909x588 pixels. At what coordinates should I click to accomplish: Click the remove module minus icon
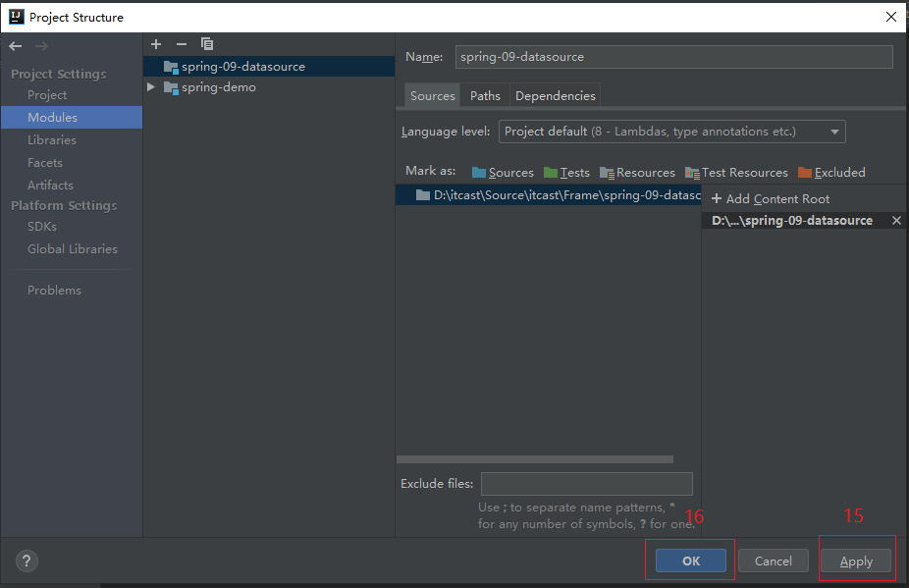click(x=181, y=44)
